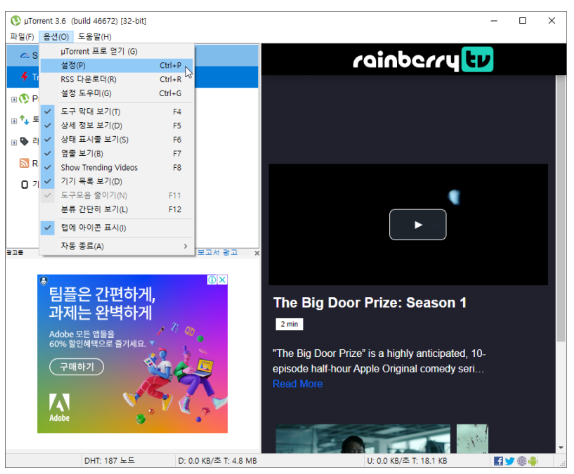
Task: Click Read More link
Action: click(x=298, y=384)
